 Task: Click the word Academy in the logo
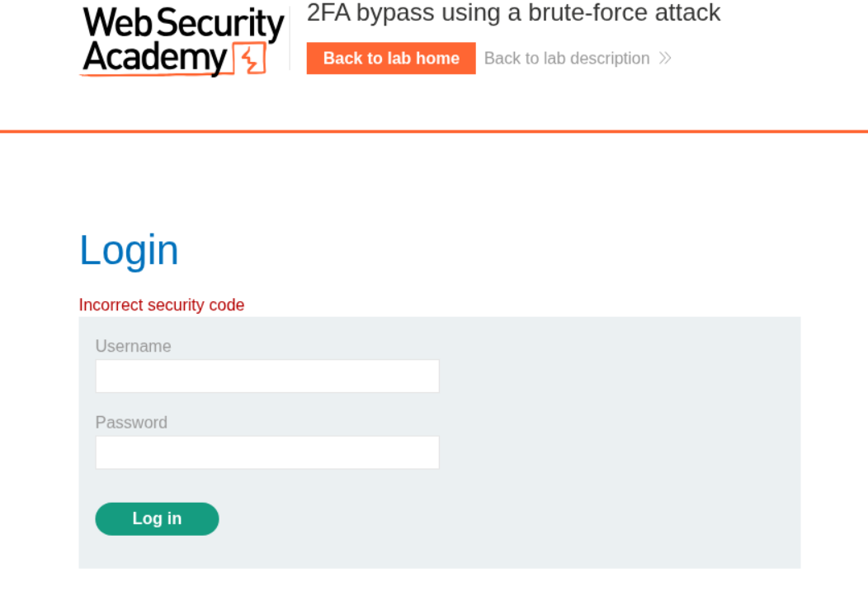pos(154,58)
